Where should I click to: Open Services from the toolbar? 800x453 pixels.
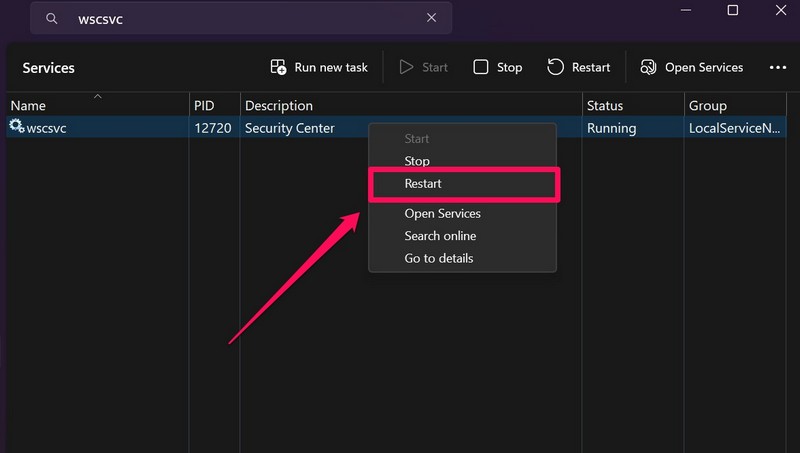click(691, 67)
